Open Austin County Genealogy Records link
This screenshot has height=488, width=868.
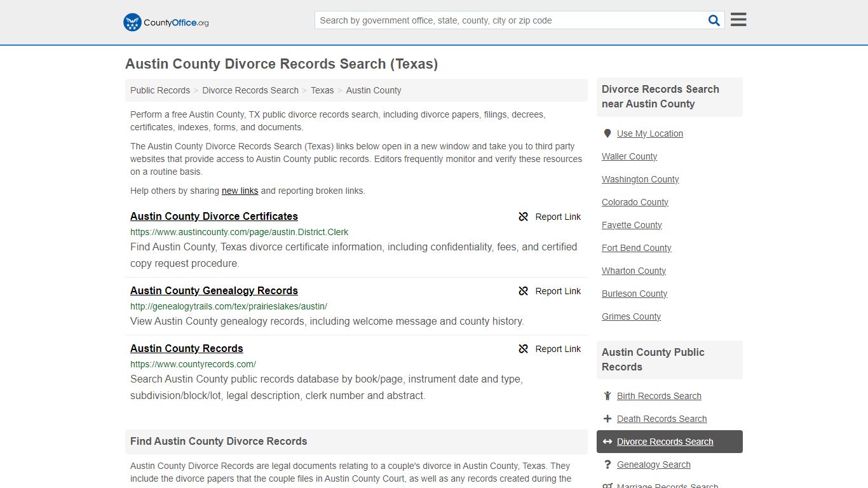pyautogui.click(x=214, y=291)
